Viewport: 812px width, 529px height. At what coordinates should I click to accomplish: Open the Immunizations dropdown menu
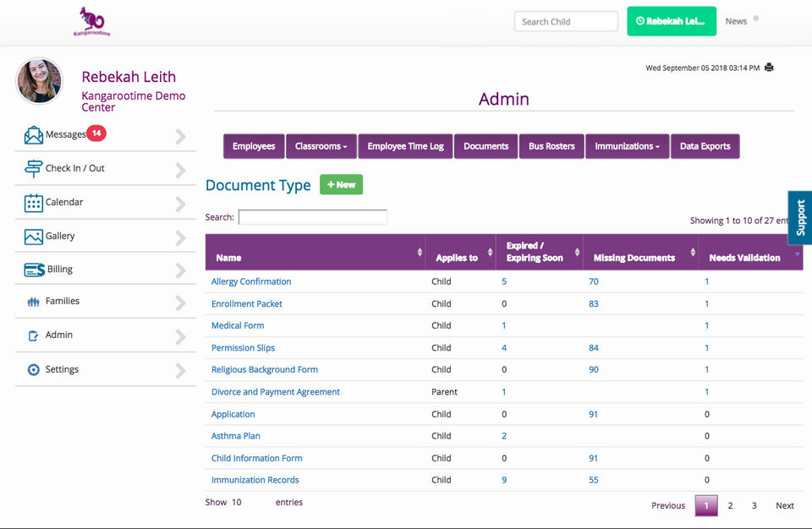627,146
